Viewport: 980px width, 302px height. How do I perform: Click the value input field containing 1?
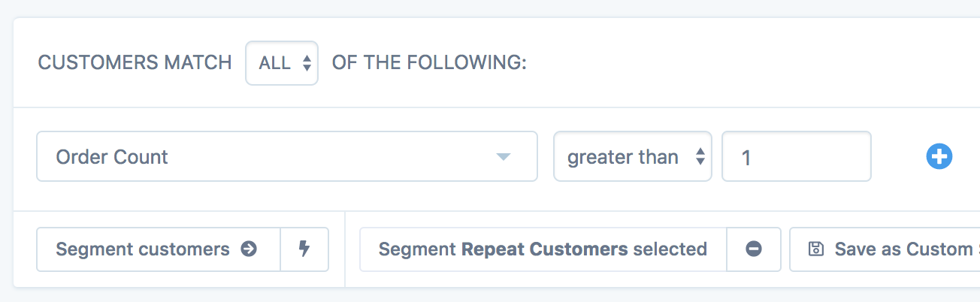[x=796, y=156]
